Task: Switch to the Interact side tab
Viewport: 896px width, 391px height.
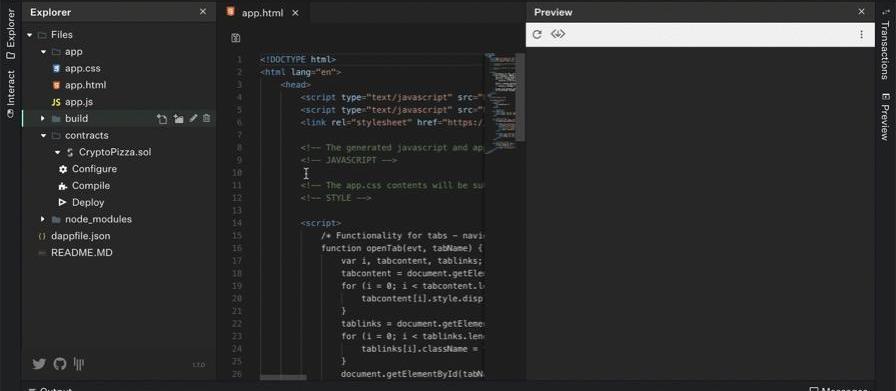Action: pyautogui.click(x=10, y=94)
